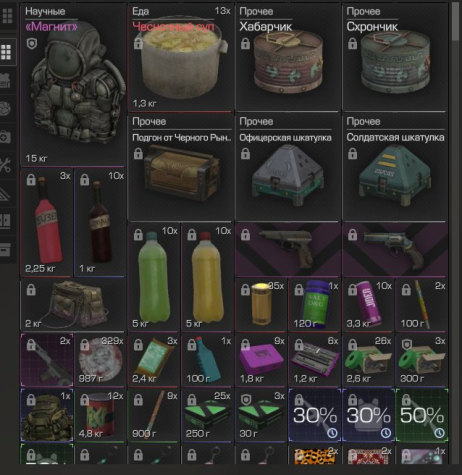Select the green 5 кг bottle stack

(x=154, y=277)
